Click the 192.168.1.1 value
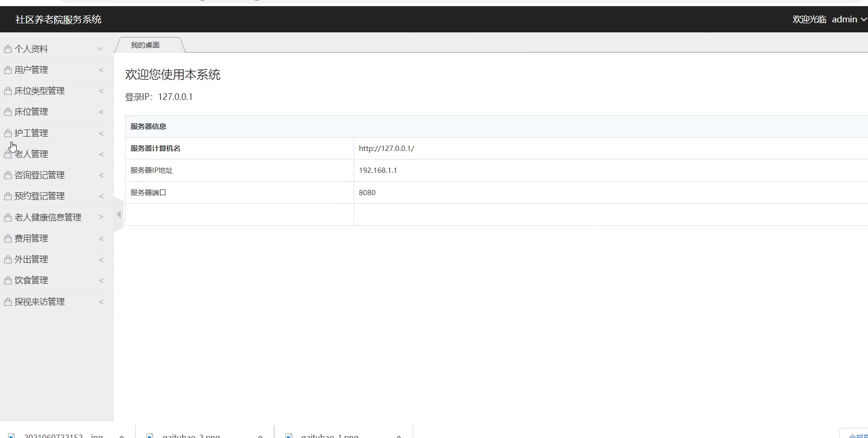Viewport: 868px width, 438px height. 378,170
